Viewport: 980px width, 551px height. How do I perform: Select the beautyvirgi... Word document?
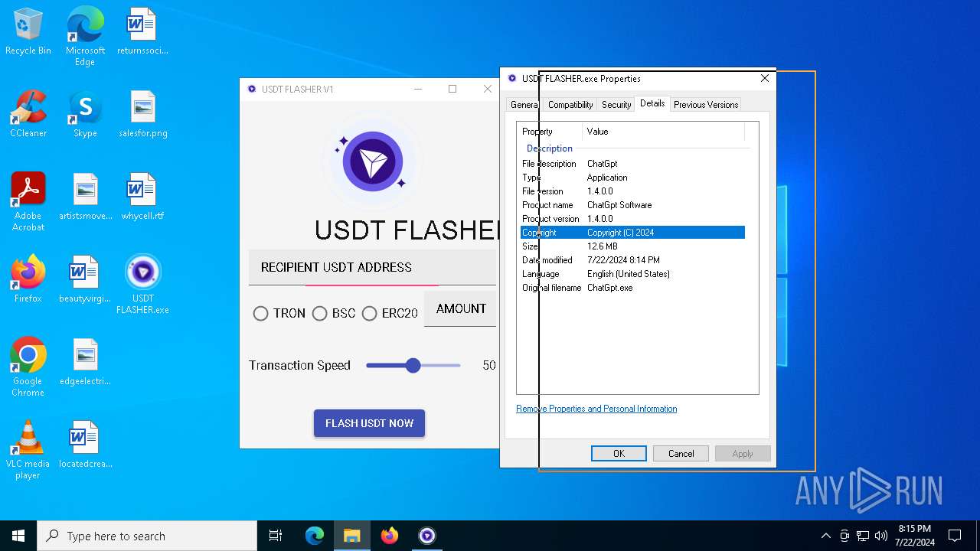[85, 280]
